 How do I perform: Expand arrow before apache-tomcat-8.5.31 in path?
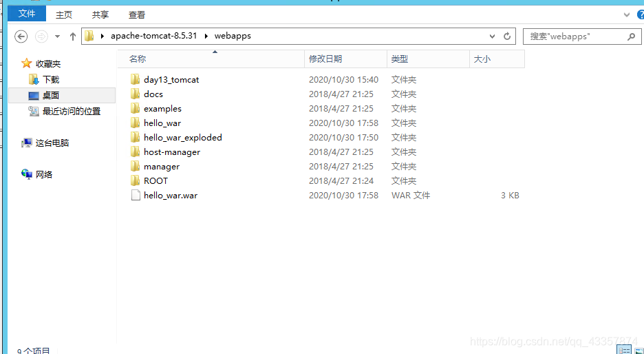click(x=103, y=37)
